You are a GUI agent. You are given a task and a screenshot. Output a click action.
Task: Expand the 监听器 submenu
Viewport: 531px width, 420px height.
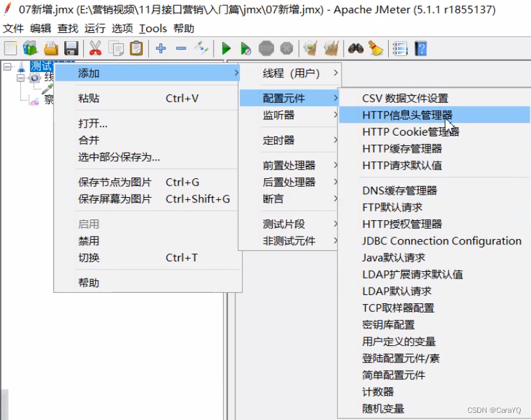tap(289, 115)
